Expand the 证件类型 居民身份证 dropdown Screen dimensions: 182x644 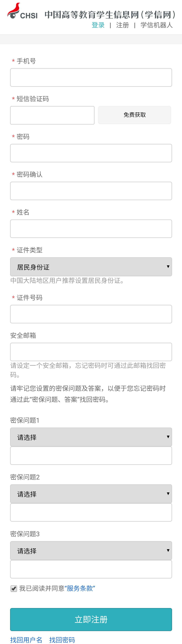91,267
